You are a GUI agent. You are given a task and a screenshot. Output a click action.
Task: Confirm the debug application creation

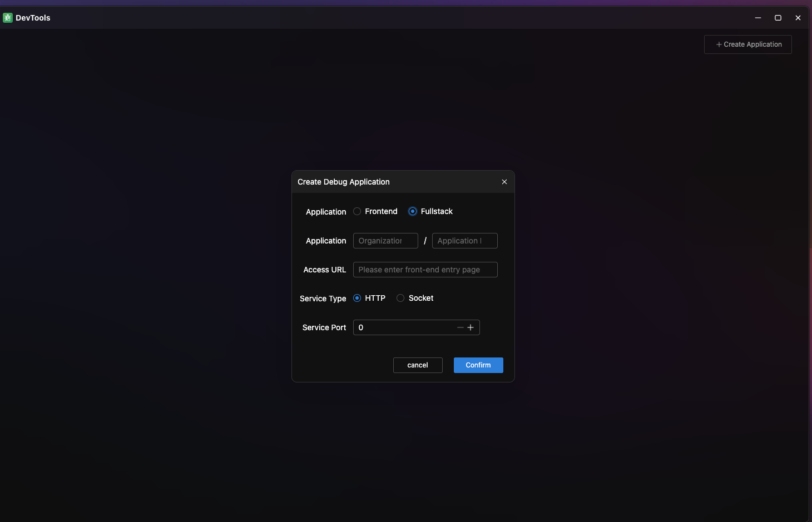478,365
